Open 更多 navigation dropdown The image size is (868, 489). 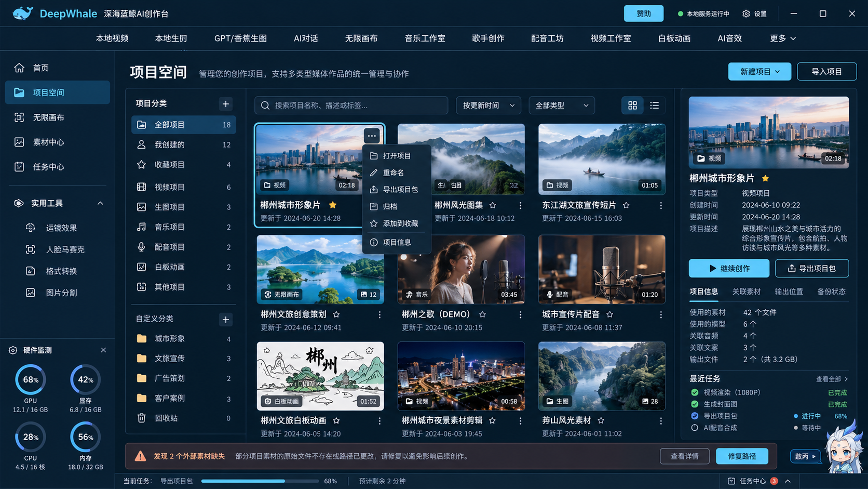[783, 38]
